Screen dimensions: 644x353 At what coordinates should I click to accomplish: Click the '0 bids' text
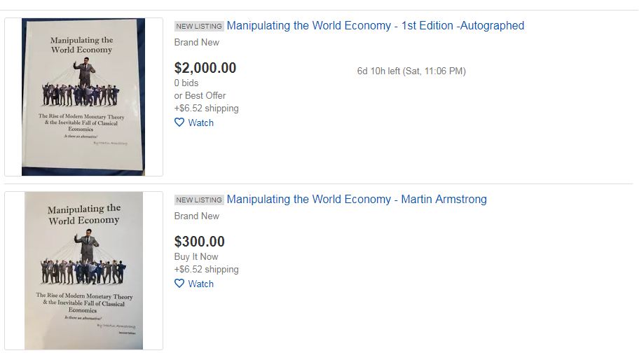tap(186, 83)
